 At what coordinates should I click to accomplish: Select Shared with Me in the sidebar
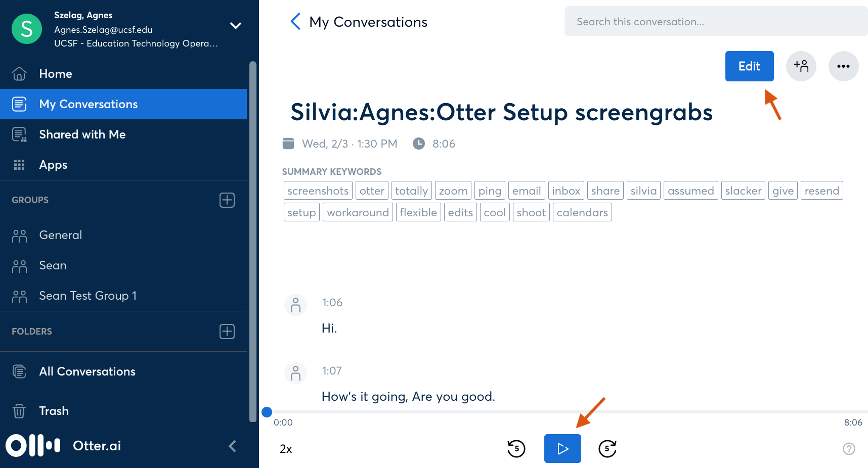82,134
